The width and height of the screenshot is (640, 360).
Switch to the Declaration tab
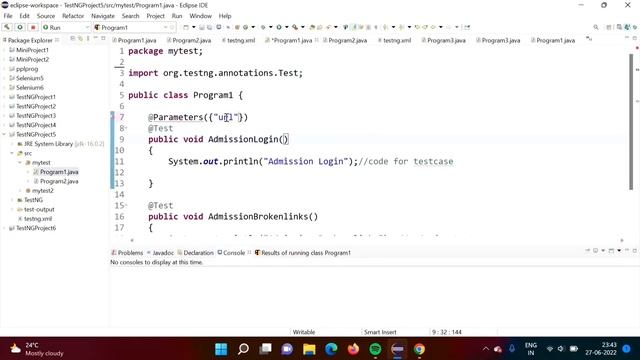tap(196, 253)
